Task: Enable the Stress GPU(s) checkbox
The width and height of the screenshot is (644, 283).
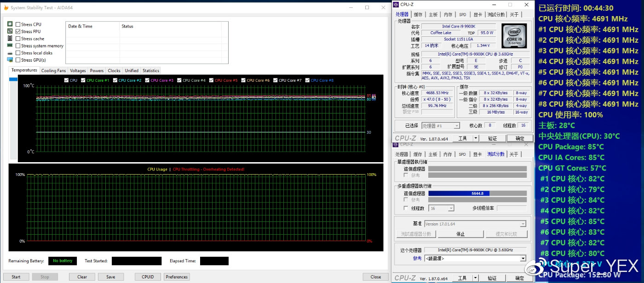Action: point(18,60)
